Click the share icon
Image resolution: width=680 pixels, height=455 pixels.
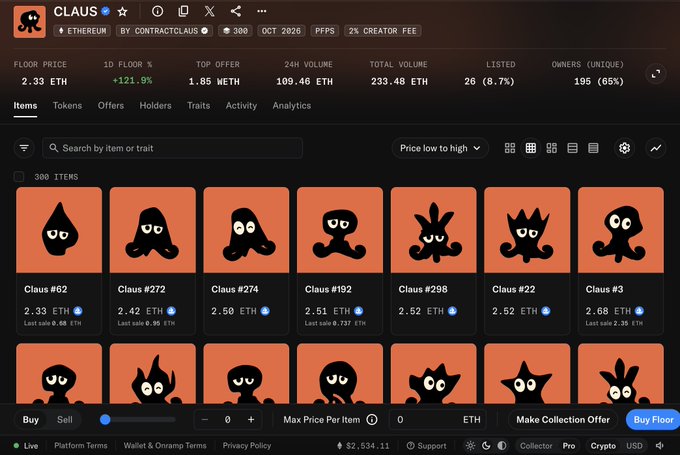[x=235, y=11]
